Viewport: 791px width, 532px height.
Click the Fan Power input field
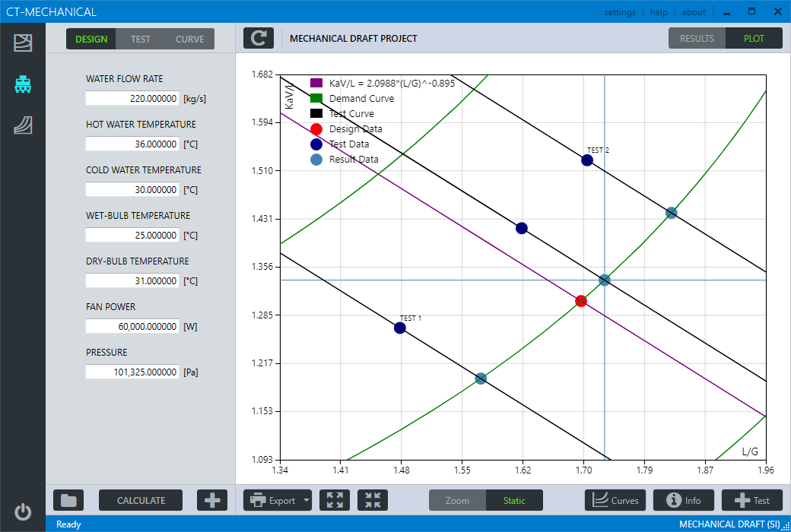[x=132, y=326]
